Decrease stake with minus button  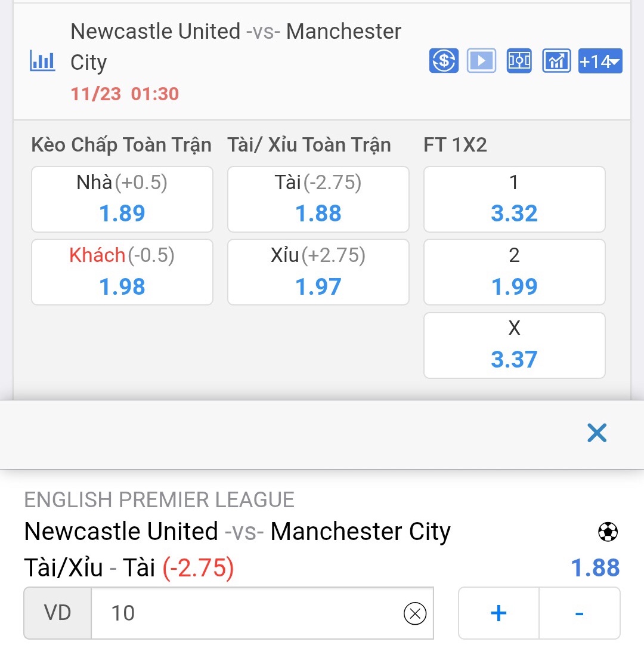pos(579,613)
